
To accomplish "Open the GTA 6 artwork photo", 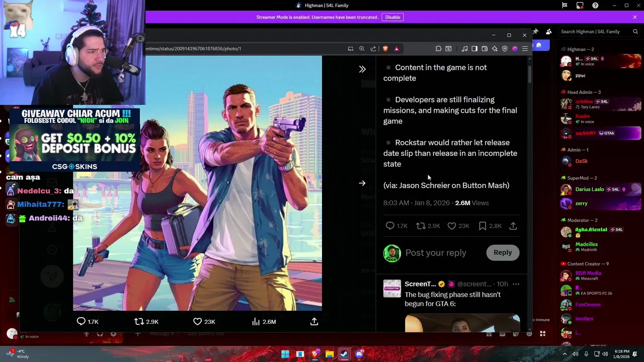I will click(197, 183).
